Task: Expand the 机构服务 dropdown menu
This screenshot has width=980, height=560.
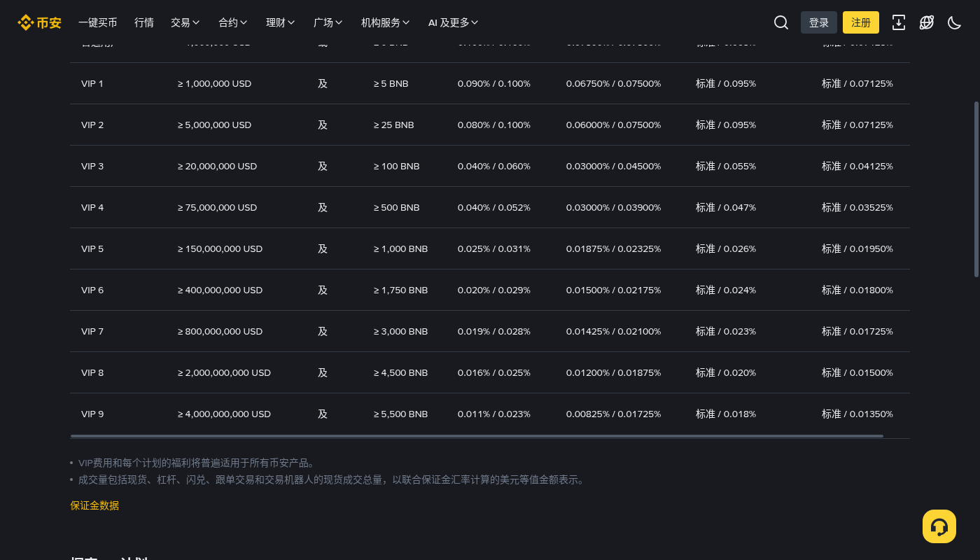Action: coord(386,22)
